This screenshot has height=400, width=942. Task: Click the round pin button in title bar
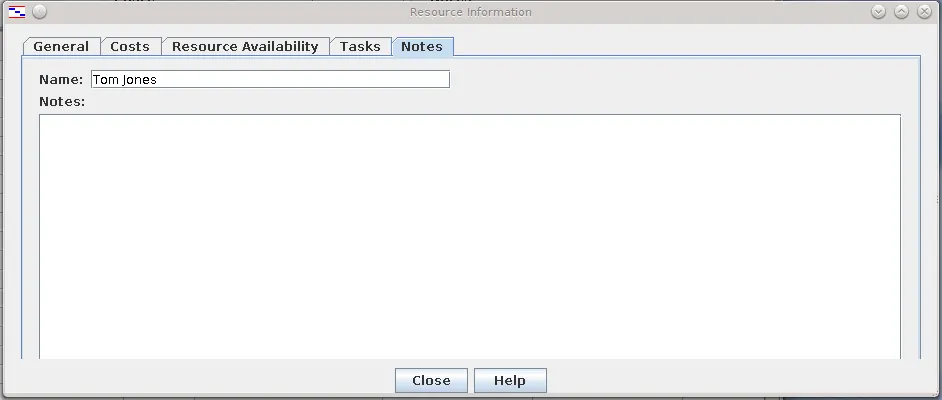click(39, 11)
